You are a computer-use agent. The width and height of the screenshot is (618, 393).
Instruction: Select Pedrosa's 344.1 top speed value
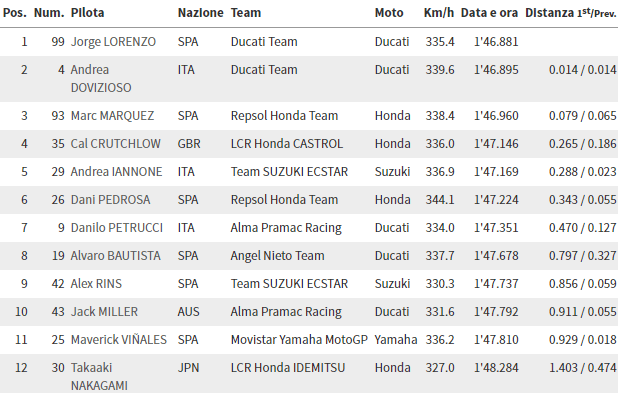440,200
